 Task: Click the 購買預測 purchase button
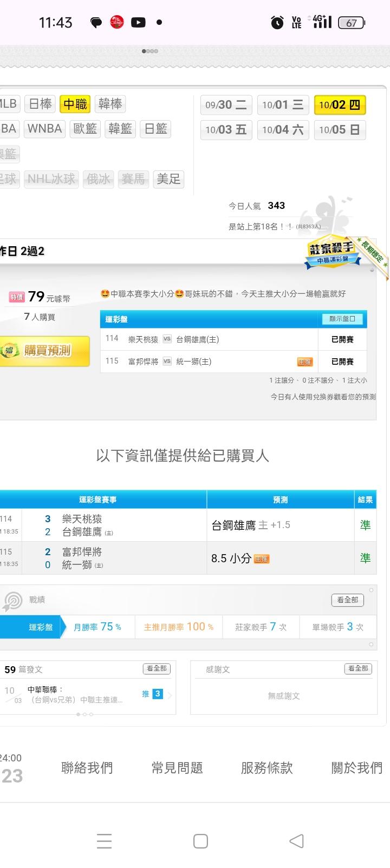44,351
